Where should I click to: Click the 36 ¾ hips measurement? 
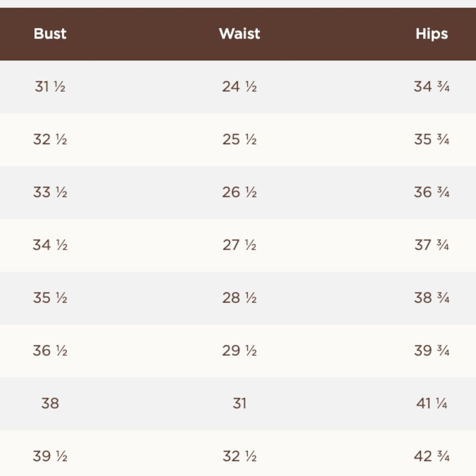tap(432, 192)
